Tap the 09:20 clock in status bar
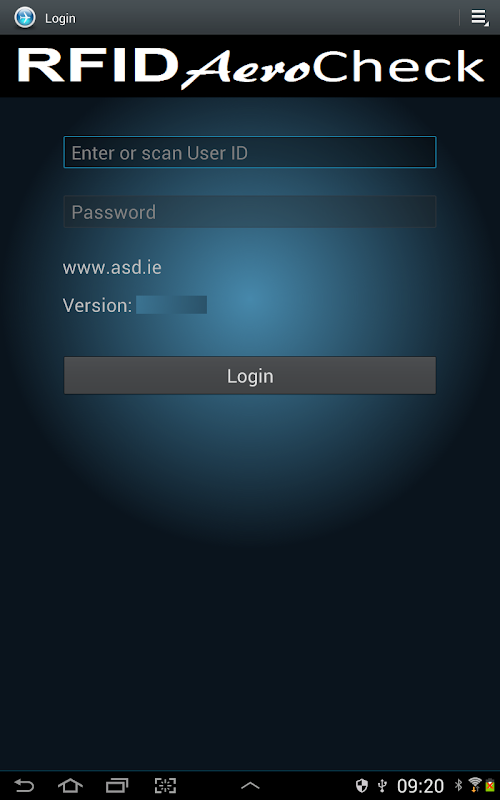The image size is (500, 800). [x=420, y=786]
